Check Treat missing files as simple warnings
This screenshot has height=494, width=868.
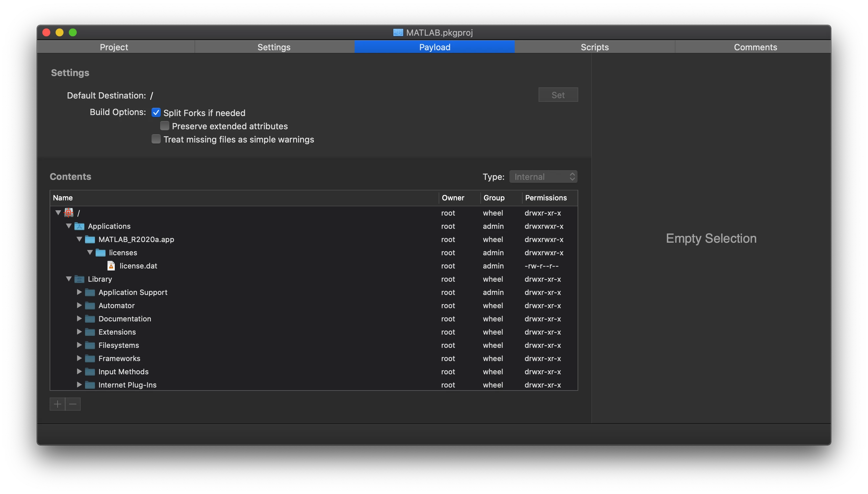point(156,139)
